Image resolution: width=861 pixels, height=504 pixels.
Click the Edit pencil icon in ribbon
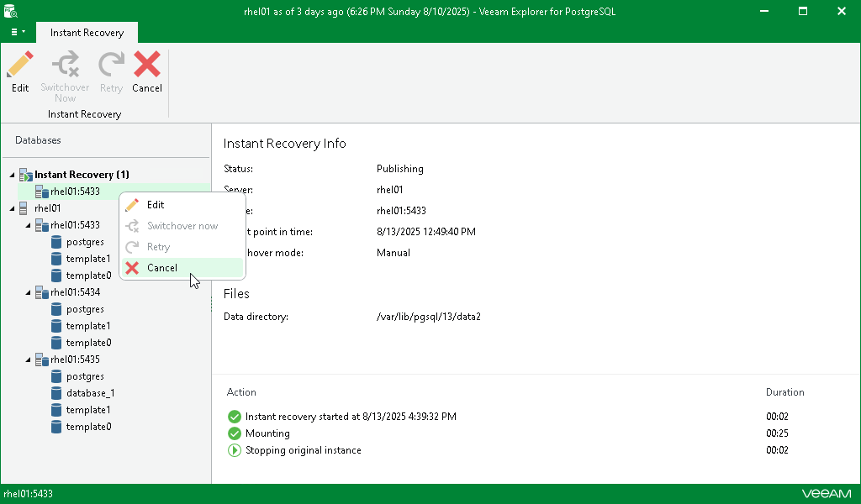click(20, 66)
